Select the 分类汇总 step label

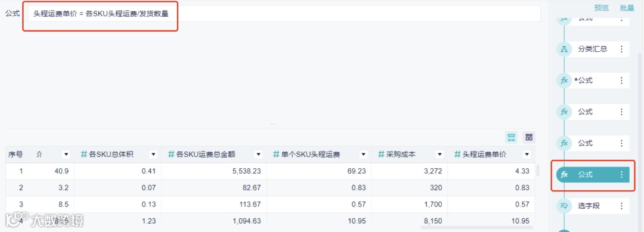pyautogui.click(x=593, y=50)
